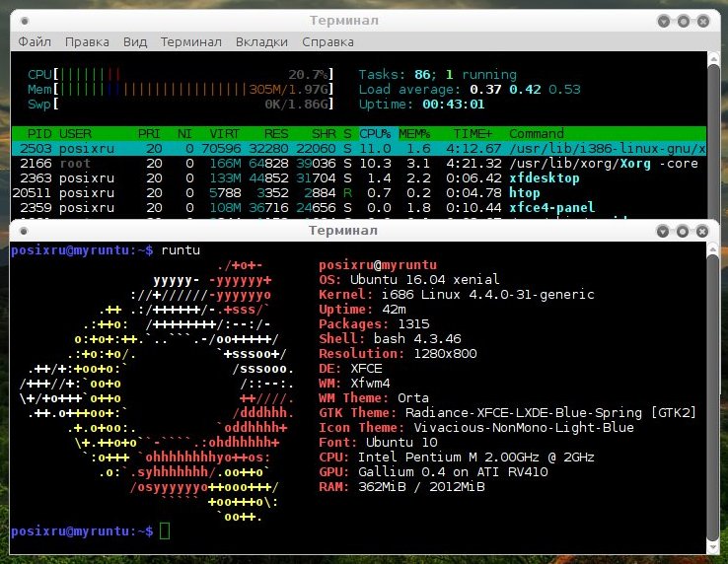Open the Справка menu
This screenshot has width=728, height=564.
coord(328,42)
